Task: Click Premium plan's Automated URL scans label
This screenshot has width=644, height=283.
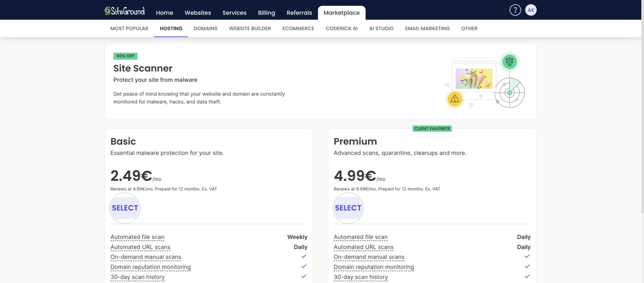Action: click(363, 247)
